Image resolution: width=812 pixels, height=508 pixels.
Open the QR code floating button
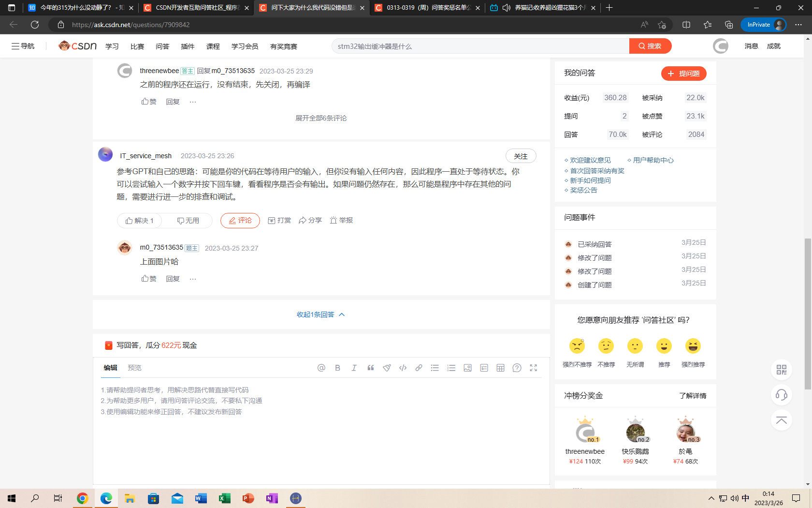coord(782,370)
